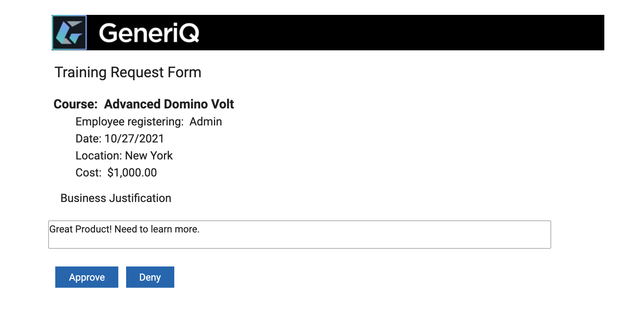Click the GeneriQ wordmark in the banner

pos(149,33)
